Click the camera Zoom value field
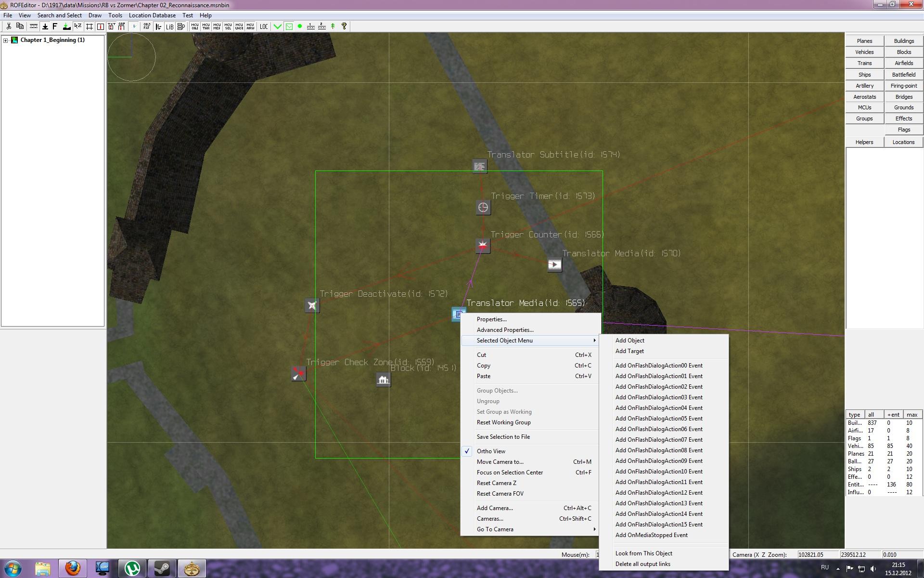The image size is (924, 578). 901,555
